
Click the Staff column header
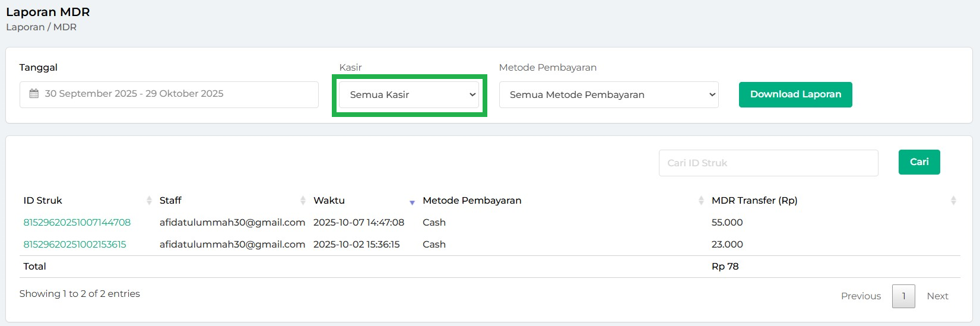(x=170, y=201)
